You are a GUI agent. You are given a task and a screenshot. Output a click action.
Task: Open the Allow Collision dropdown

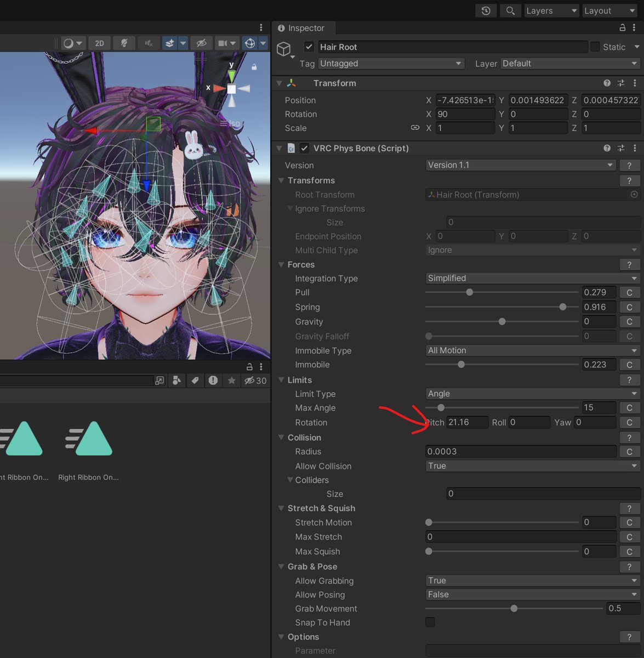point(533,466)
